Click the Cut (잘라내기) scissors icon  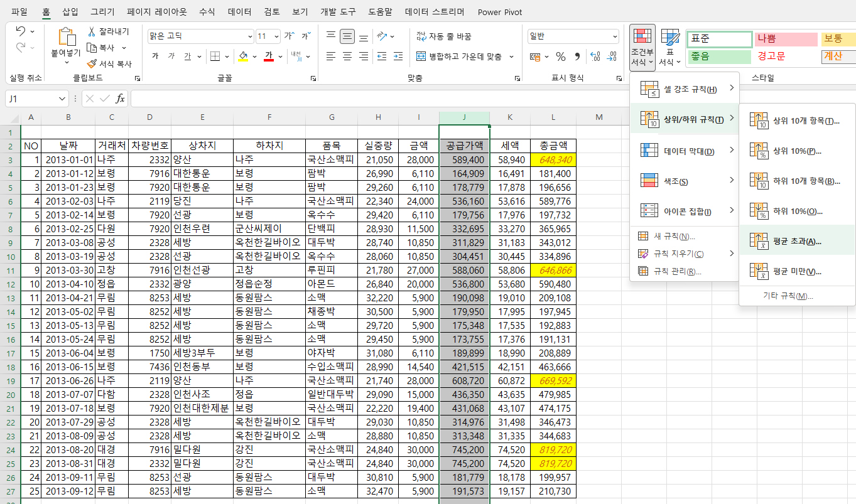coord(92,32)
